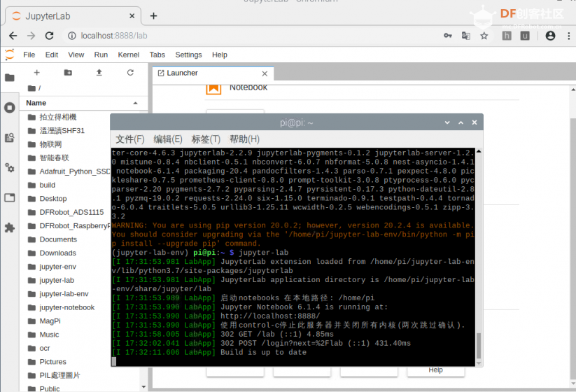
Task: Select the jupyter-env folder
Action: coord(57,267)
